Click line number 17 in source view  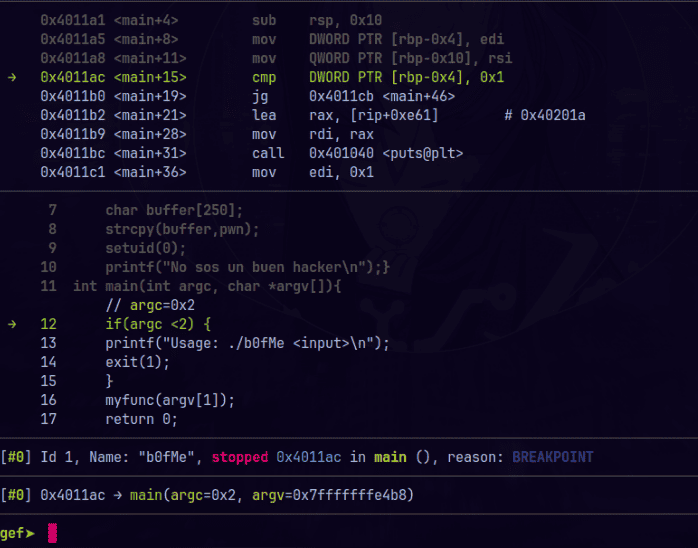point(49,419)
